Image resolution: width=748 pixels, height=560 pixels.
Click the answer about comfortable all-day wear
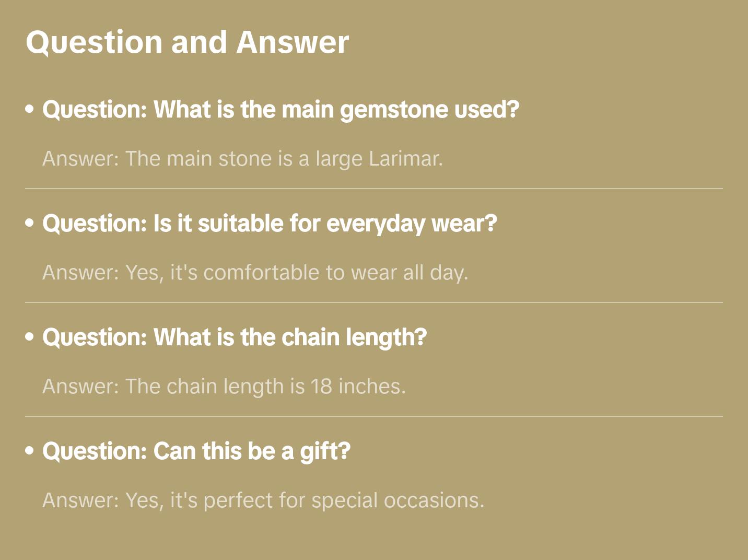(x=255, y=273)
